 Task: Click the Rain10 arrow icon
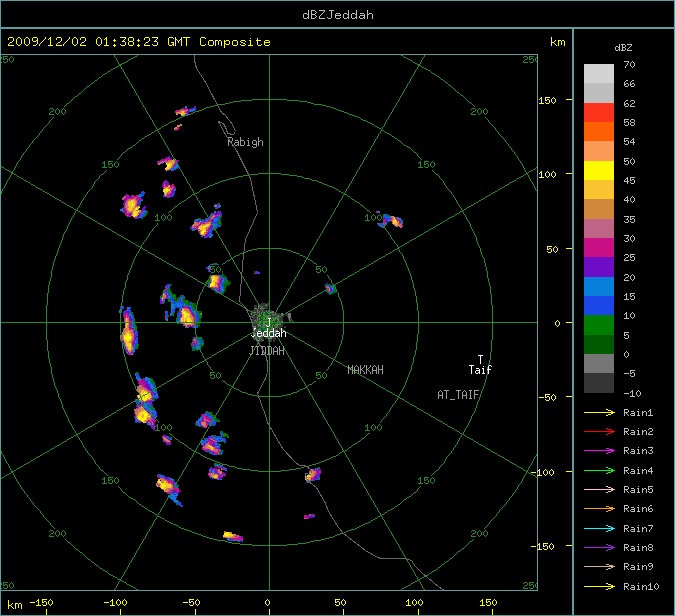[x=599, y=586]
